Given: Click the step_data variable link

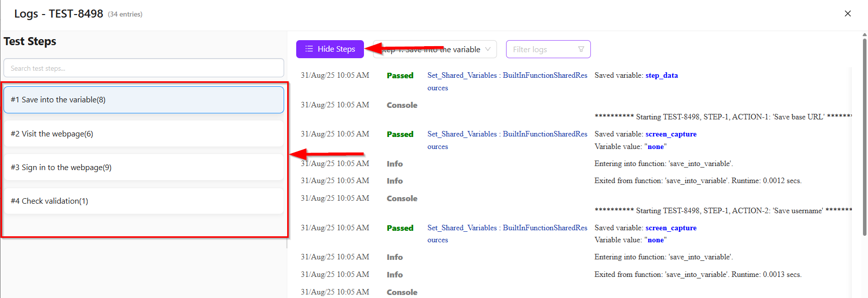Looking at the screenshot, I should pyautogui.click(x=661, y=75).
